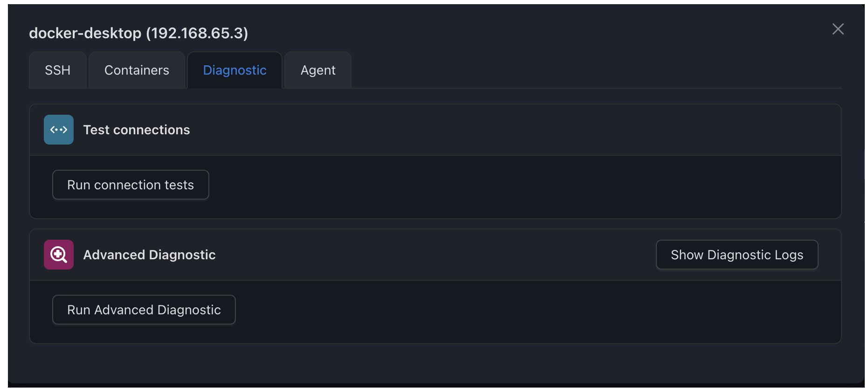
Task: Run connection tests
Action: (131, 185)
